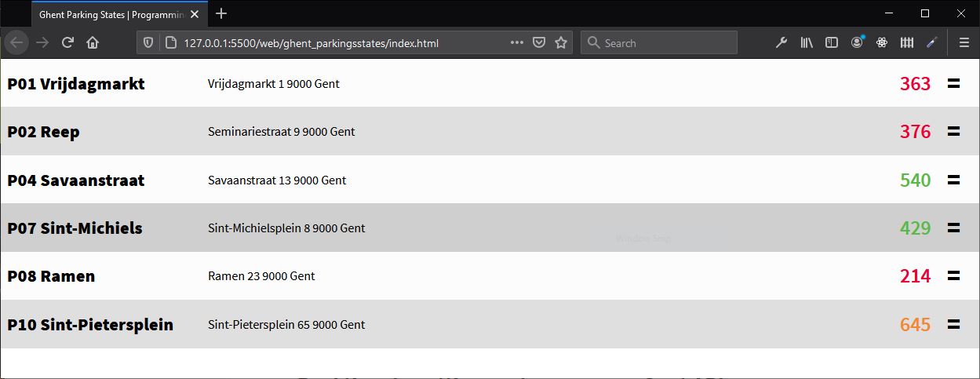The height and width of the screenshot is (379, 980).
Task: Save page to Pocket
Action: [539, 43]
